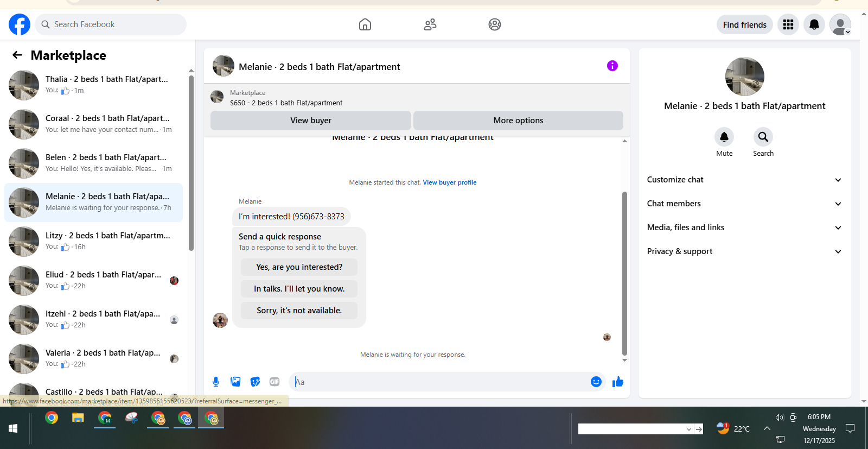Click the Find friends button
This screenshot has height=449, width=868.
coord(745,24)
